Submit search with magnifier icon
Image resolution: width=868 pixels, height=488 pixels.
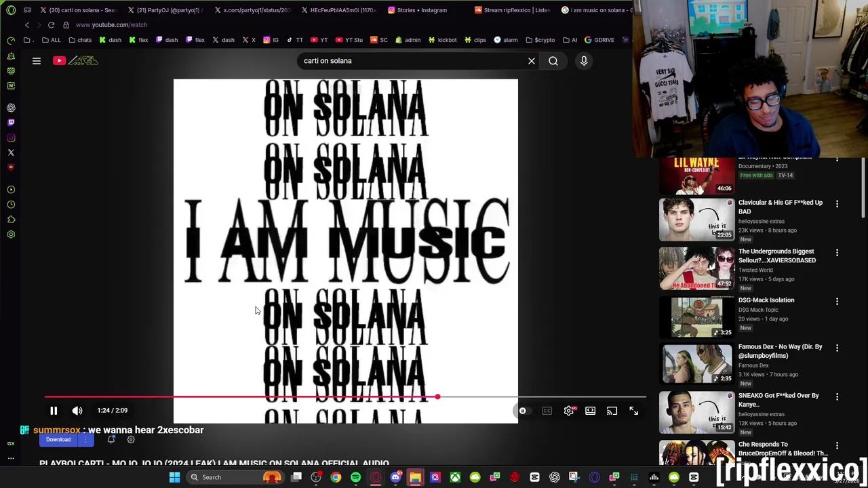tap(553, 61)
